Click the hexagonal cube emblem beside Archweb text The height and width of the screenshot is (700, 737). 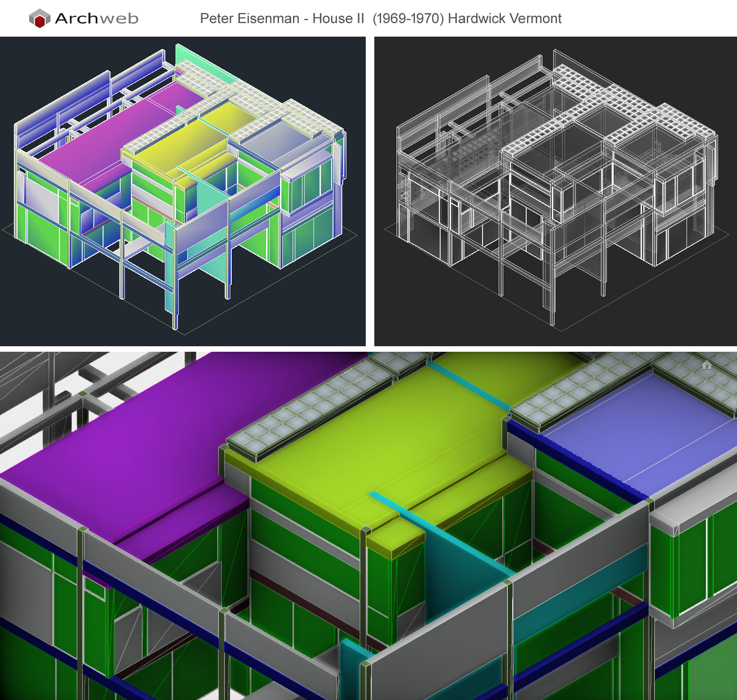40,18
